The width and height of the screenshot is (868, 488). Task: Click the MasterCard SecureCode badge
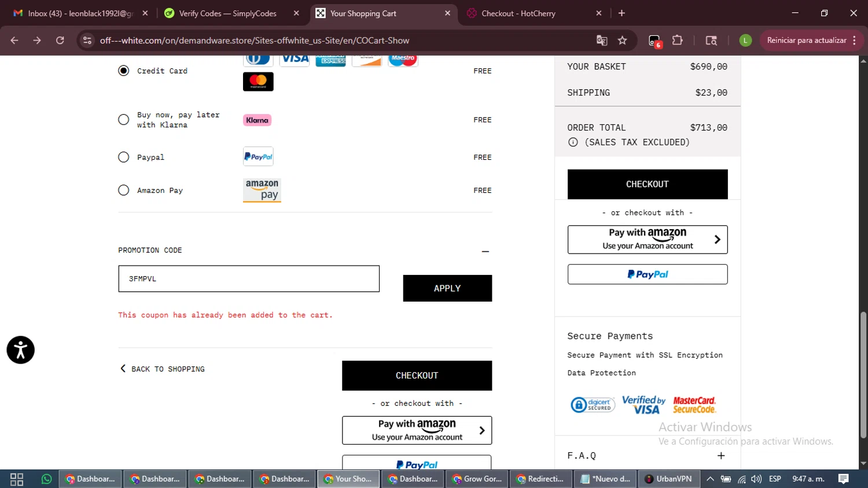(x=694, y=405)
